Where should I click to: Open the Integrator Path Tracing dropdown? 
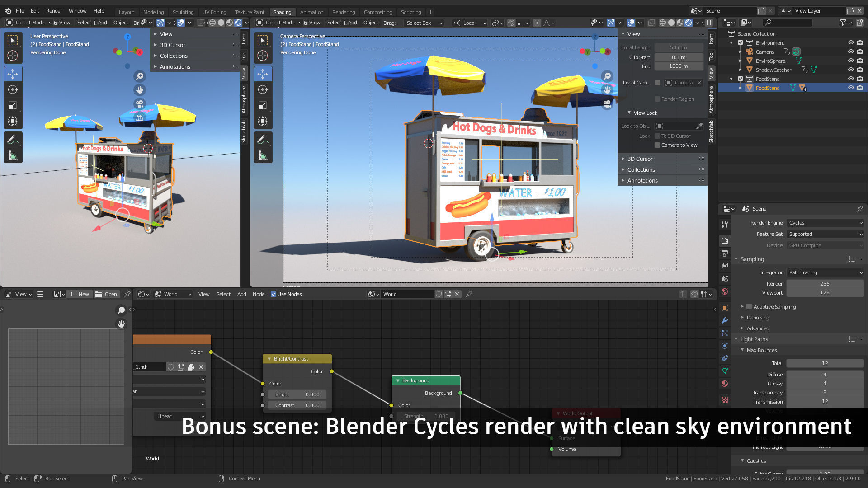point(825,272)
